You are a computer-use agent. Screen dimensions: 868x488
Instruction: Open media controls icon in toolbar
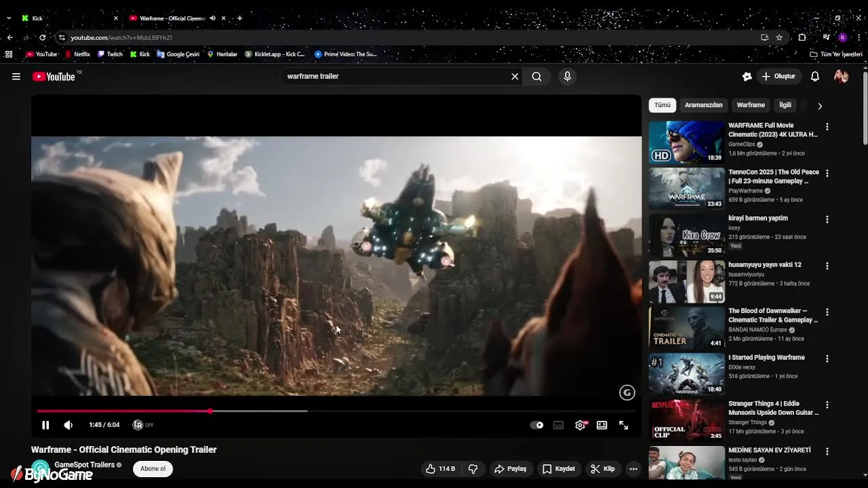[826, 37]
